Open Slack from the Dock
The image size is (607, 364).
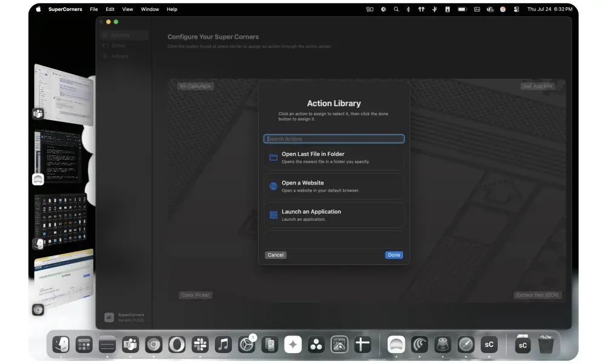(200, 345)
